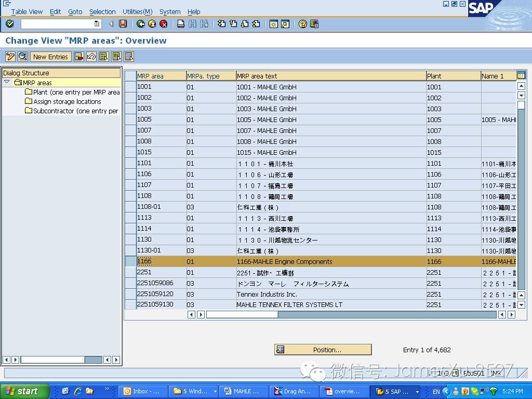
Task: Create a new SAP session
Action: (273, 24)
